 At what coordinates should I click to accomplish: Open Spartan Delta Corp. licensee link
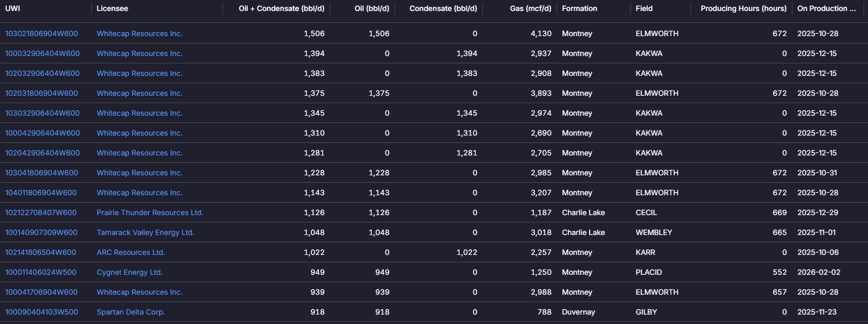click(131, 312)
